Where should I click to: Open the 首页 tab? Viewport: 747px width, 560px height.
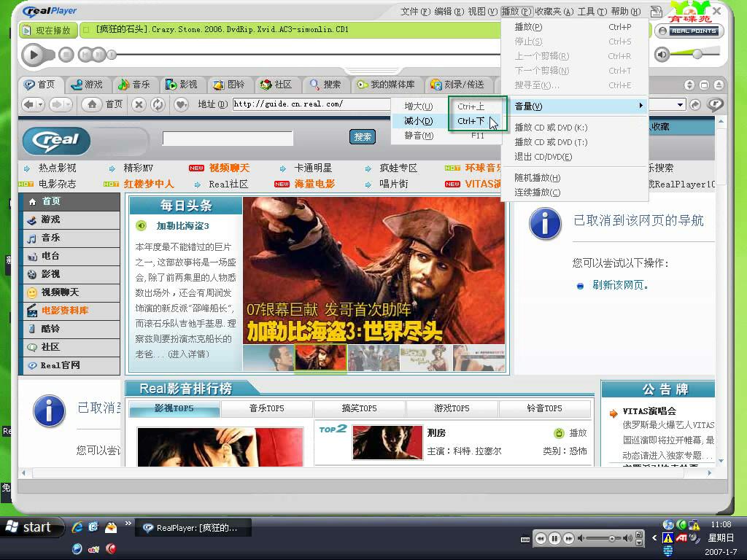[40, 85]
